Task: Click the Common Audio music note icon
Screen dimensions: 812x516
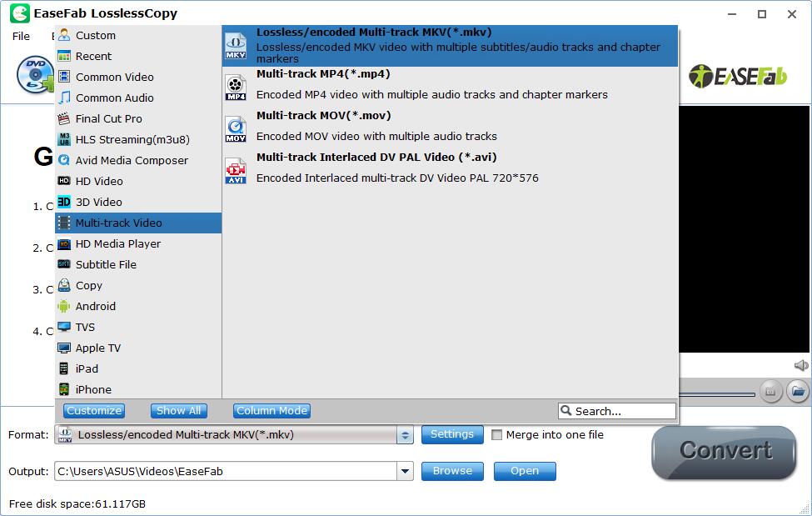Action: tap(64, 98)
